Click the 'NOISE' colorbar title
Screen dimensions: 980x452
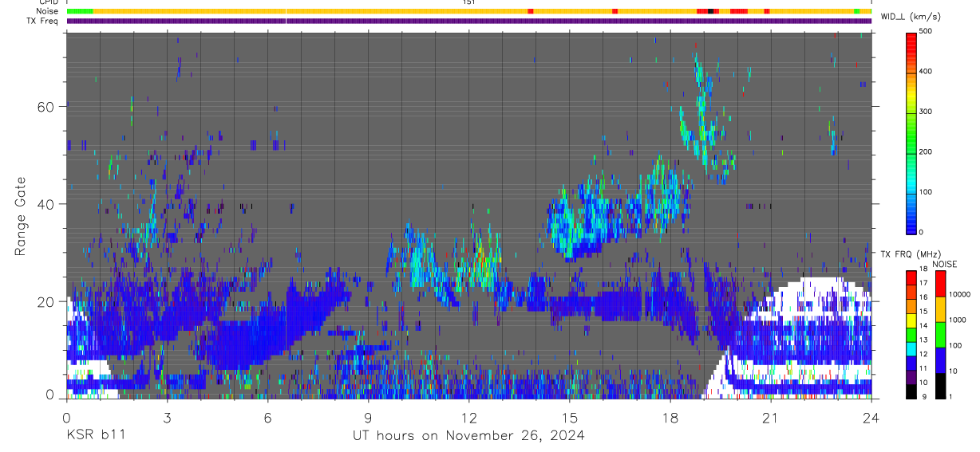[x=945, y=263]
